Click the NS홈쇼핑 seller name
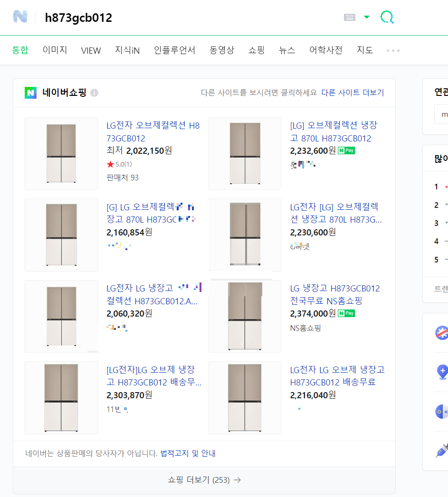This screenshot has width=448, height=497. click(x=305, y=328)
